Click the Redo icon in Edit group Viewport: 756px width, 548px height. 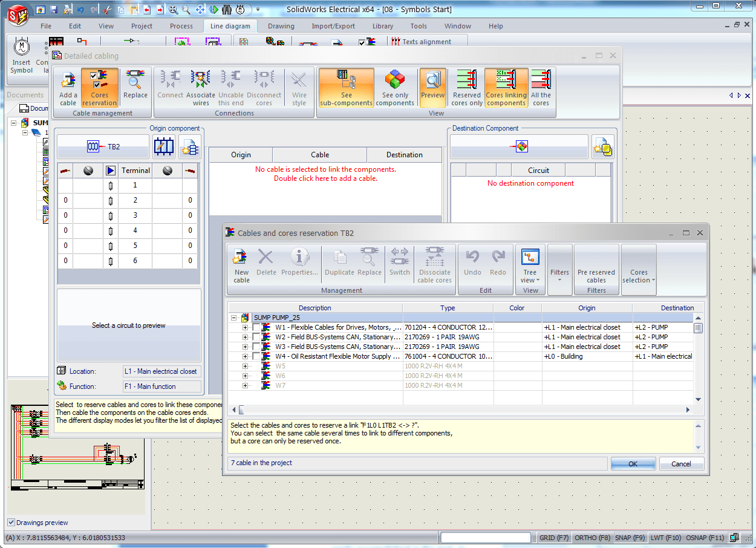click(498, 263)
